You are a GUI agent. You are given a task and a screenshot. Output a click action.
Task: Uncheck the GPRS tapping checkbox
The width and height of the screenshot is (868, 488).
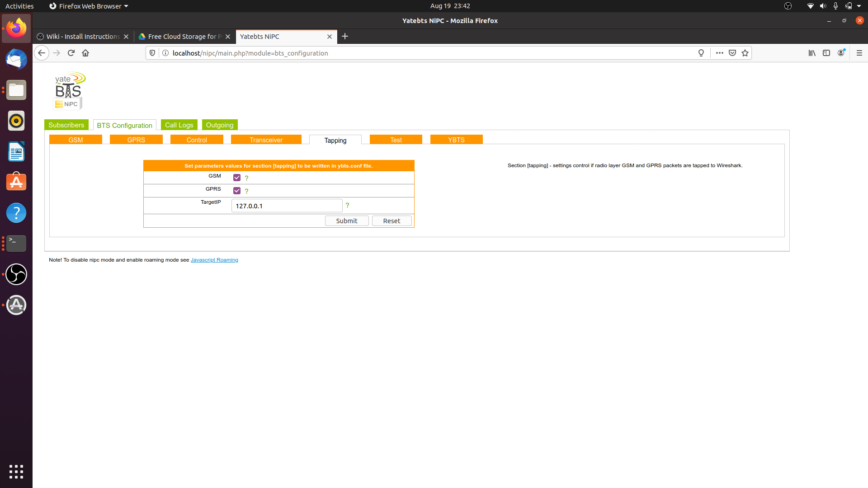236,191
